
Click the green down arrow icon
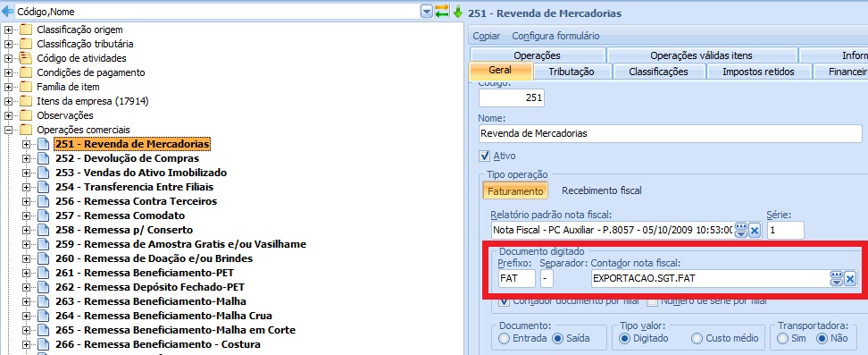(x=458, y=11)
